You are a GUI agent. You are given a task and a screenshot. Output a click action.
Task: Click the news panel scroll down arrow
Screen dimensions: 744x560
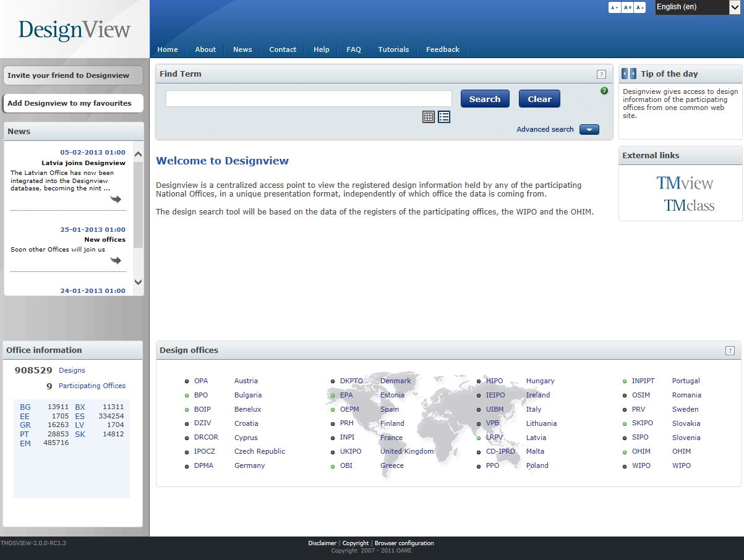138,282
